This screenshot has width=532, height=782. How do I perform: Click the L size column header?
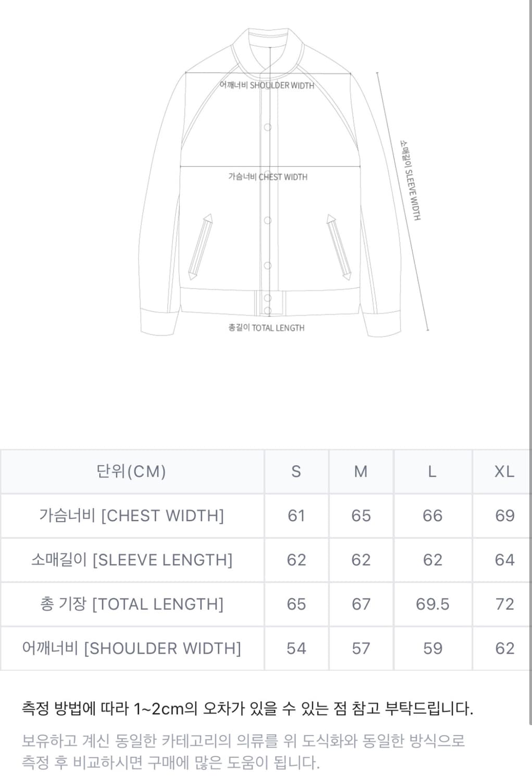coord(432,471)
